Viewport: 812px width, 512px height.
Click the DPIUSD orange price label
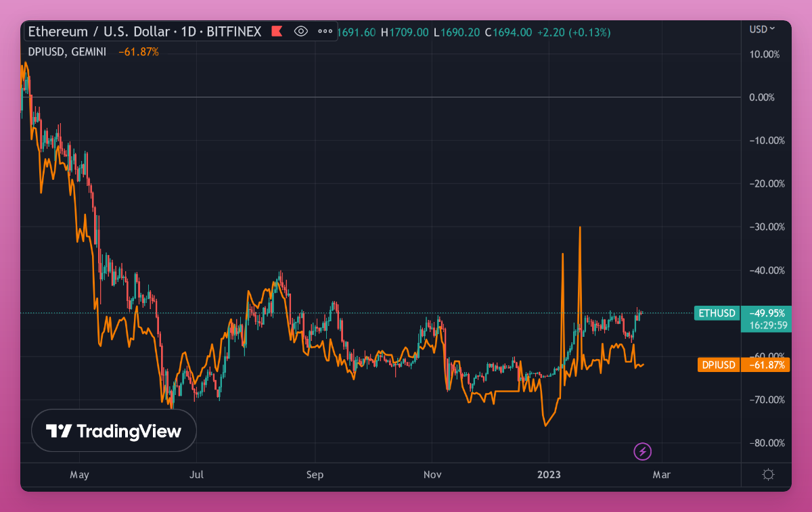(718, 365)
